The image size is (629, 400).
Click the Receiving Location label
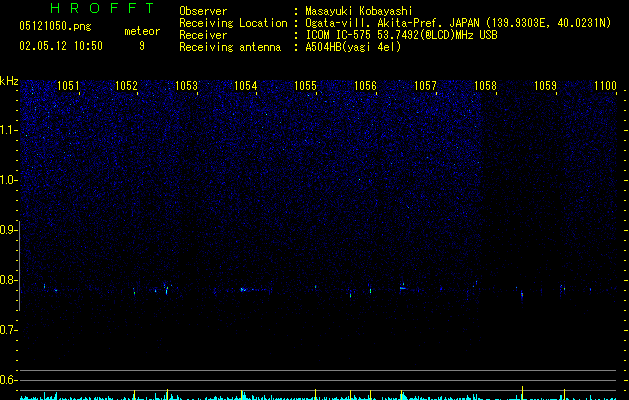pyautogui.click(x=233, y=23)
